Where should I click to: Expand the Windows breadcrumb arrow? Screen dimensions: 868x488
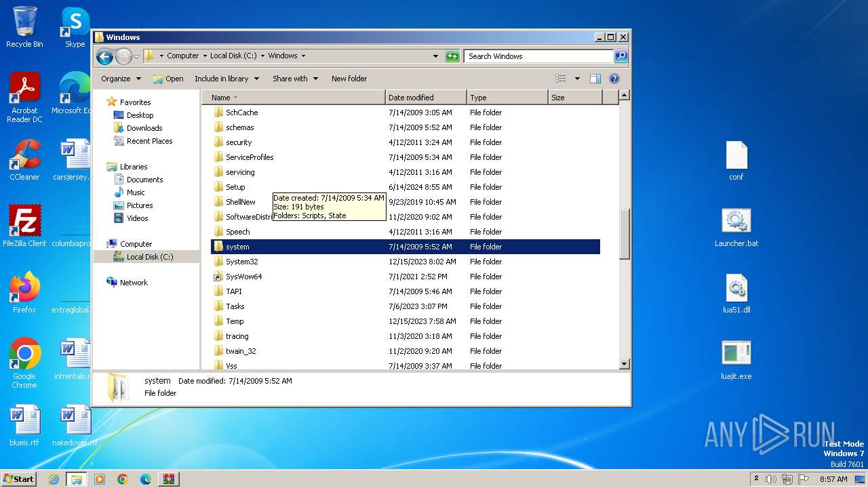(x=303, y=56)
